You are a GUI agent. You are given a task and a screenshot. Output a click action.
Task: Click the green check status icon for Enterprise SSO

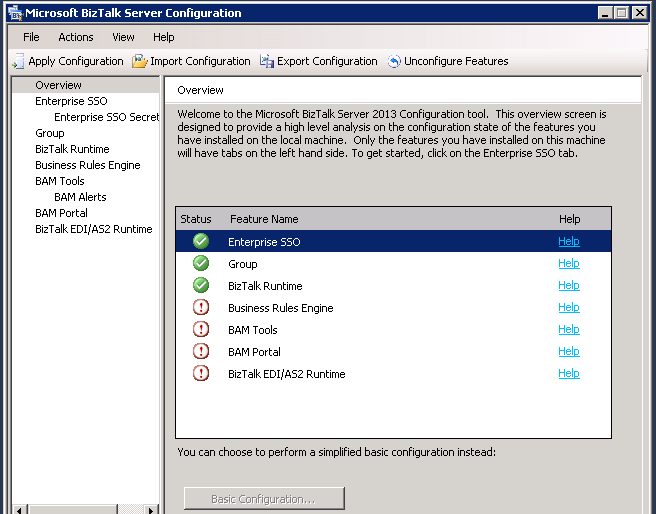pos(201,242)
